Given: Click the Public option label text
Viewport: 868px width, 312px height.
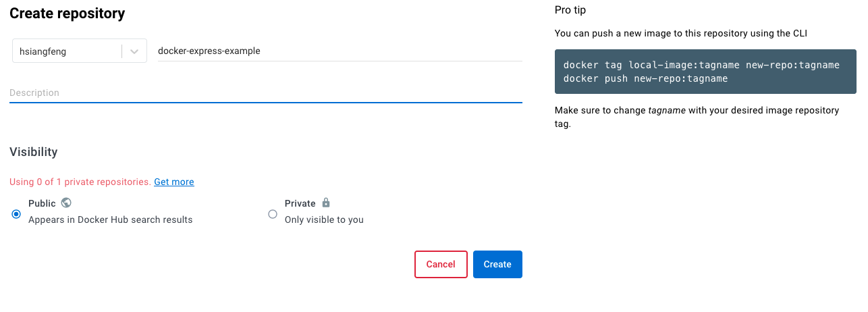Looking at the screenshot, I should click(x=43, y=203).
